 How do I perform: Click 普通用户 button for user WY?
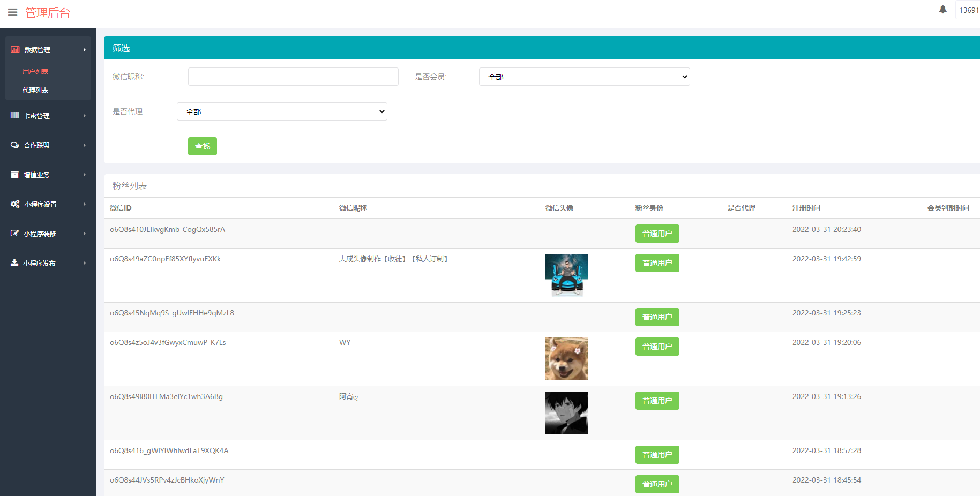pyautogui.click(x=657, y=347)
